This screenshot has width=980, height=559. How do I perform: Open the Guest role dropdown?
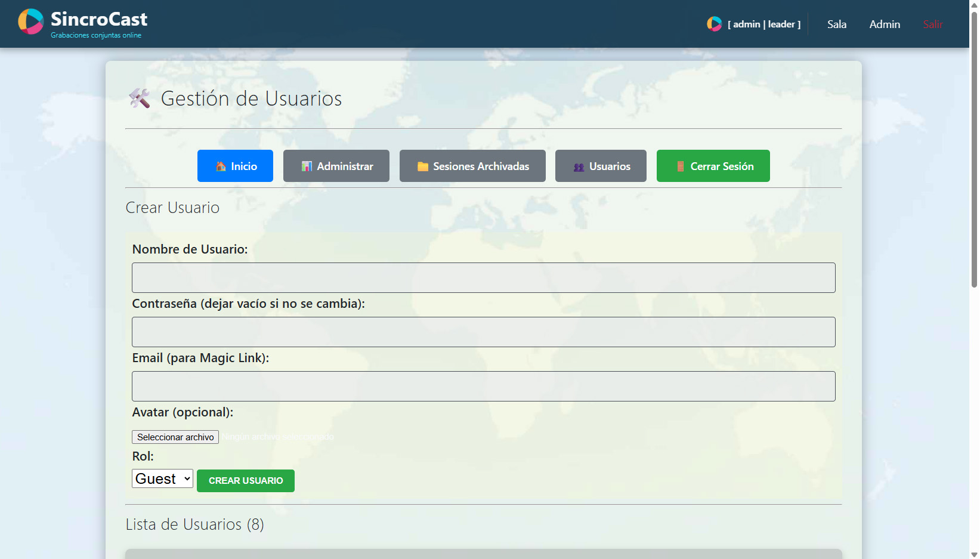pos(162,478)
